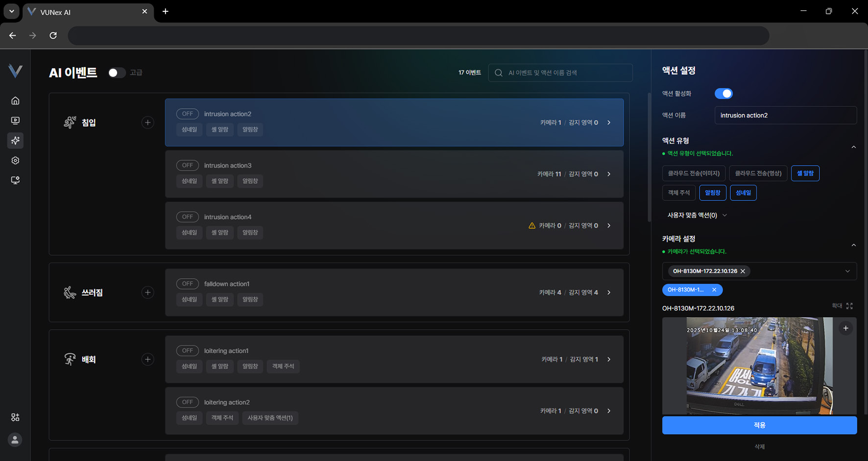The width and height of the screenshot is (868, 461).
Task: Expand camera preview with 확대 icon
Action: (849, 306)
